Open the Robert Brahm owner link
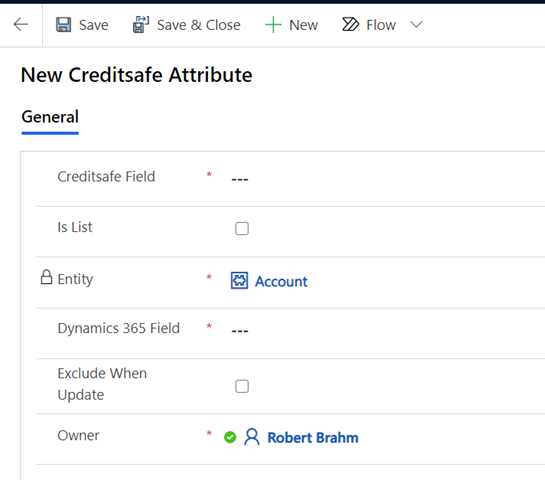The height and width of the screenshot is (480, 545). pyautogui.click(x=313, y=438)
